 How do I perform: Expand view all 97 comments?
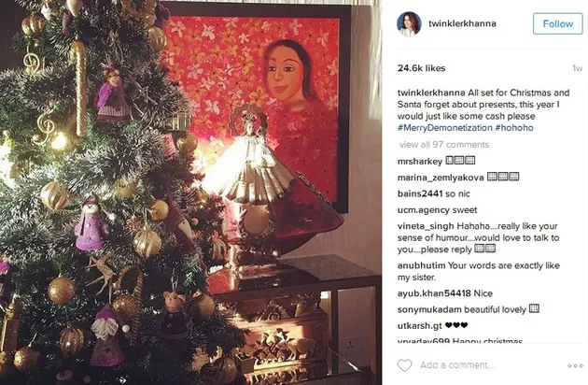click(x=444, y=145)
